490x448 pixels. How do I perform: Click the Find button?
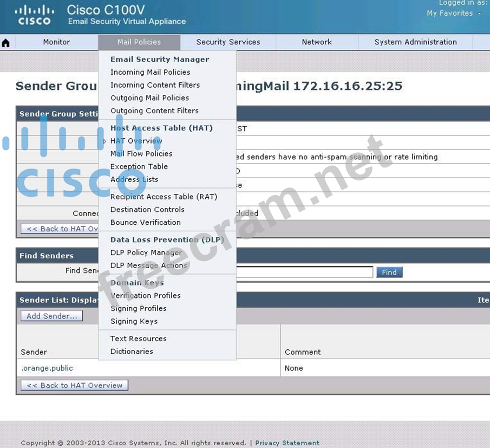(x=389, y=272)
